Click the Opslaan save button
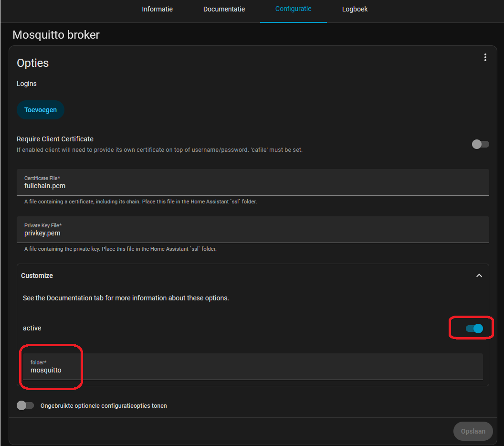The image size is (504, 446). point(473,431)
